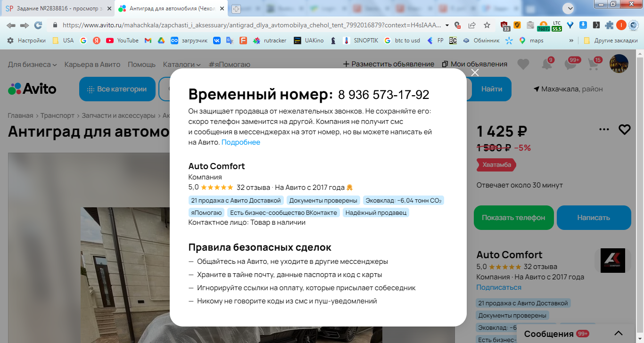Image resolution: width=644 pixels, height=343 pixels.
Task: Click Разместить объявление link
Action: (388, 64)
